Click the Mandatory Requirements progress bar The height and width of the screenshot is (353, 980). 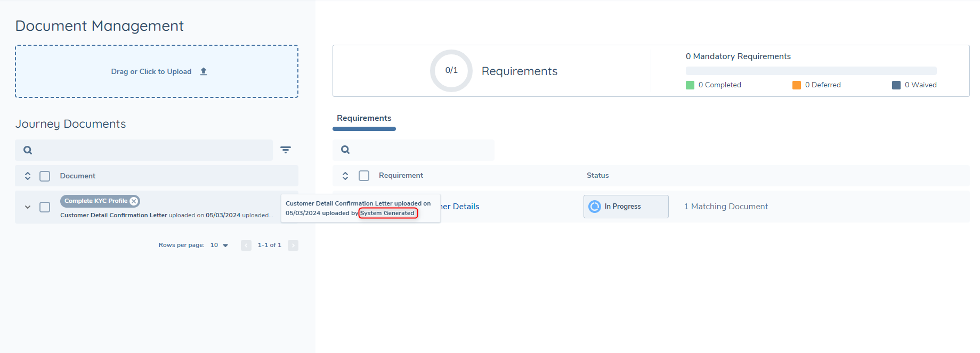tap(811, 71)
